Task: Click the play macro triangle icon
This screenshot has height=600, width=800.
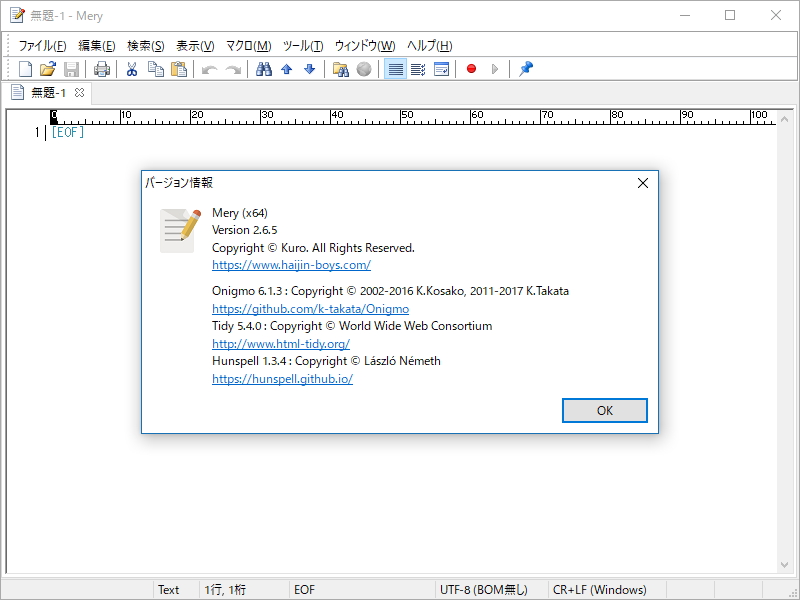Action: pos(494,69)
